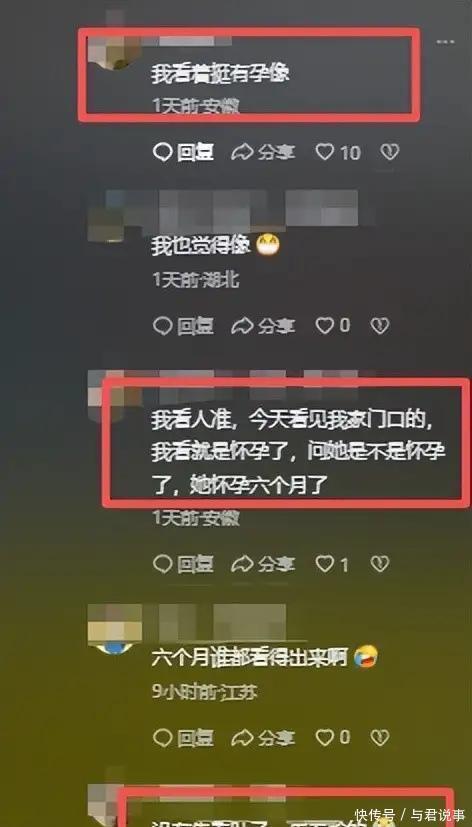
Task: Like the comment with 10 likes
Action: coord(338,153)
